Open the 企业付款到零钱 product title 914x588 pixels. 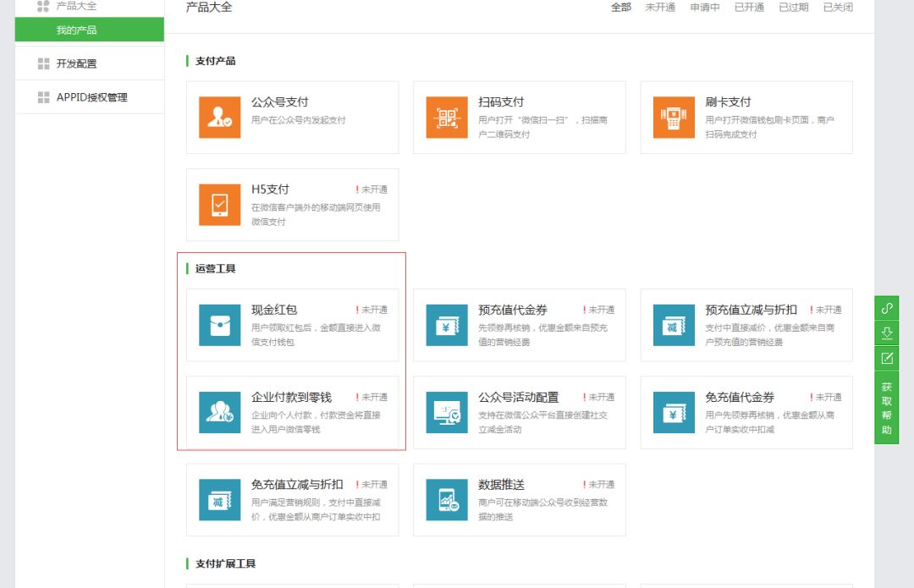(291, 398)
